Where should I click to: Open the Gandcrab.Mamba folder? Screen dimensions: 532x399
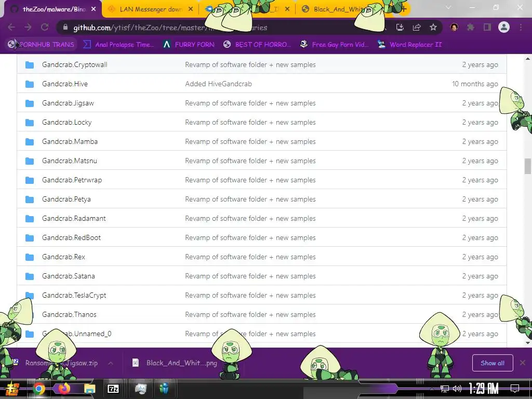(70, 141)
